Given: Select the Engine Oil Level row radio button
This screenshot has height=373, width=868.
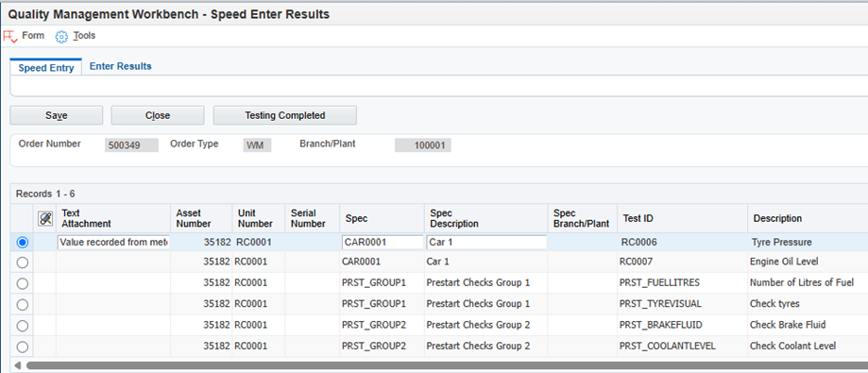Looking at the screenshot, I should (22, 263).
